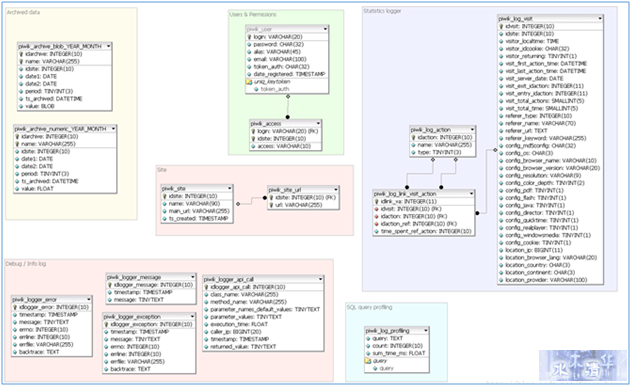Toggle the piwik_logger_api_call table dropdown arrow
632x386 pixels.
coord(320,279)
